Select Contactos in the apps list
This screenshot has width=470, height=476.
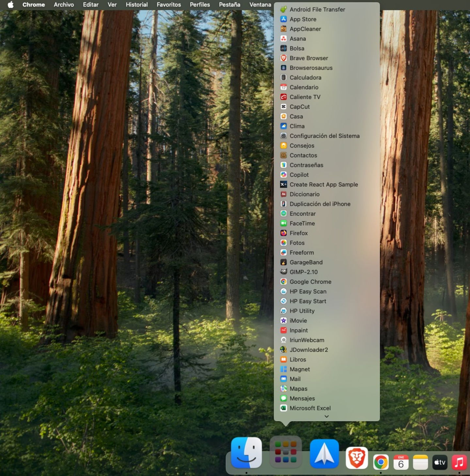(327, 156)
